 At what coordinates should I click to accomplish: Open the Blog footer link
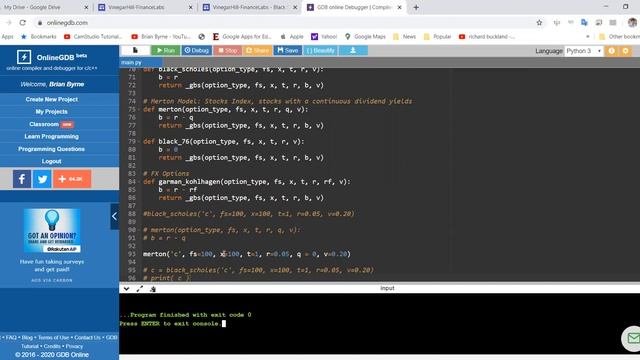coord(27,338)
